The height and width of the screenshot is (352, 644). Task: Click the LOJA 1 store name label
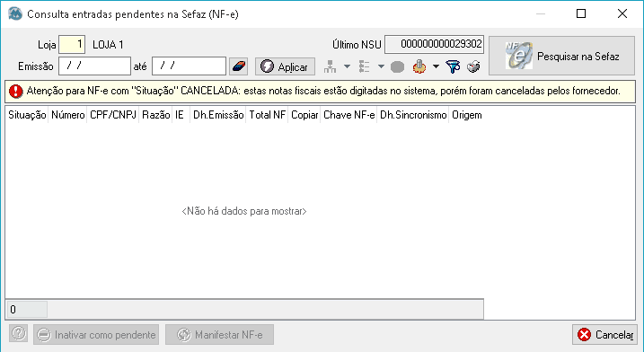click(x=108, y=45)
